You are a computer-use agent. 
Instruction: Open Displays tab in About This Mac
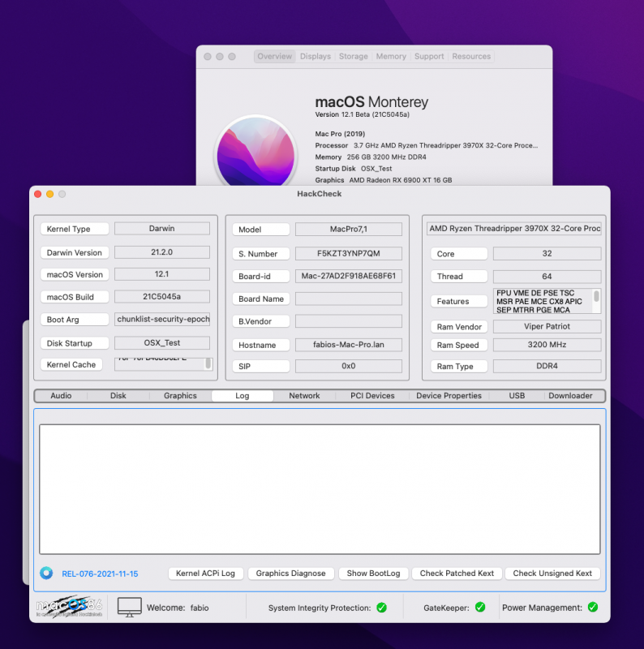point(316,56)
